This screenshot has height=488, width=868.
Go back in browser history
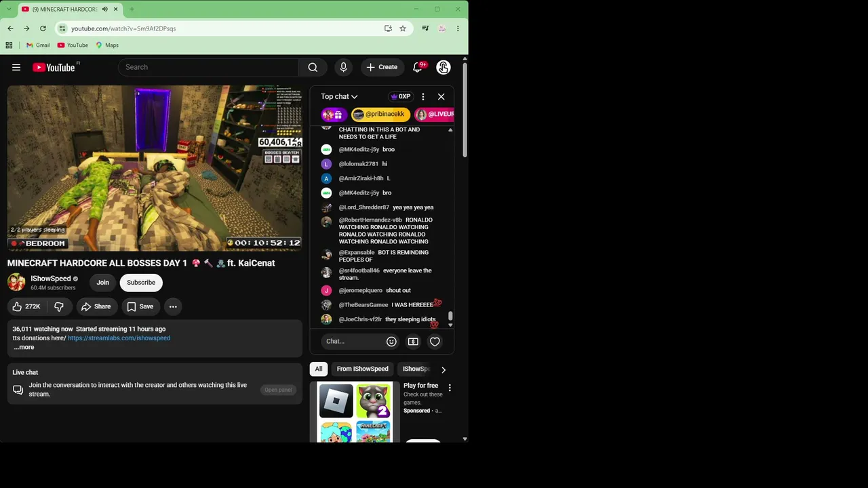(x=10, y=28)
